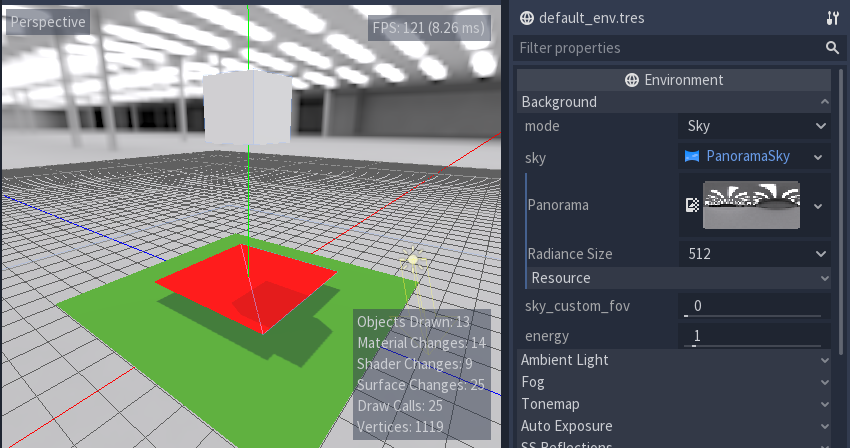Click the Objects Drawn: 13 statistic

tap(413, 322)
